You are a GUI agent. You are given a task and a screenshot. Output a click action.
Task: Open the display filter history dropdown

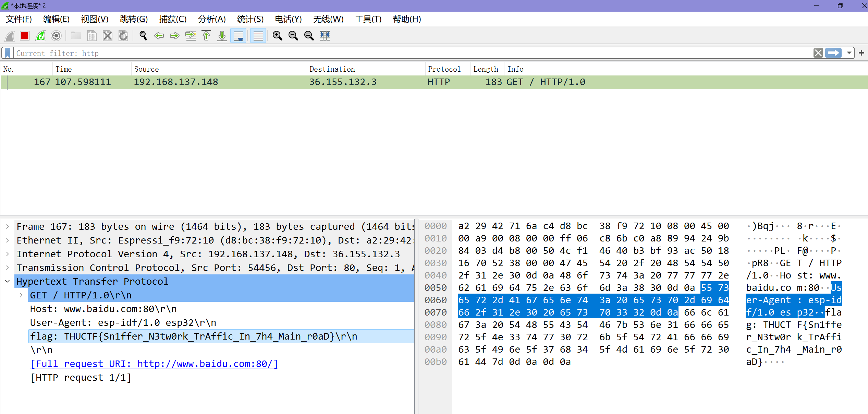[849, 53]
